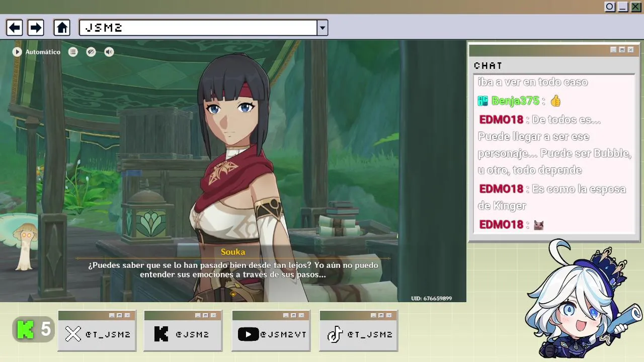Click EDMO18 name beside 'De todos es...'
Screen dimensions: 644x362
point(501,120)
